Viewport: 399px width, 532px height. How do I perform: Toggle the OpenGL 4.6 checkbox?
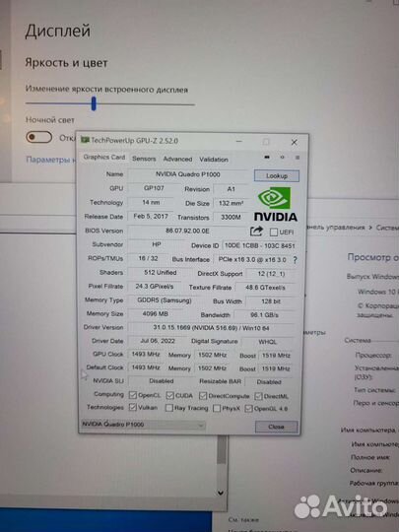click(x=248, y=409)
